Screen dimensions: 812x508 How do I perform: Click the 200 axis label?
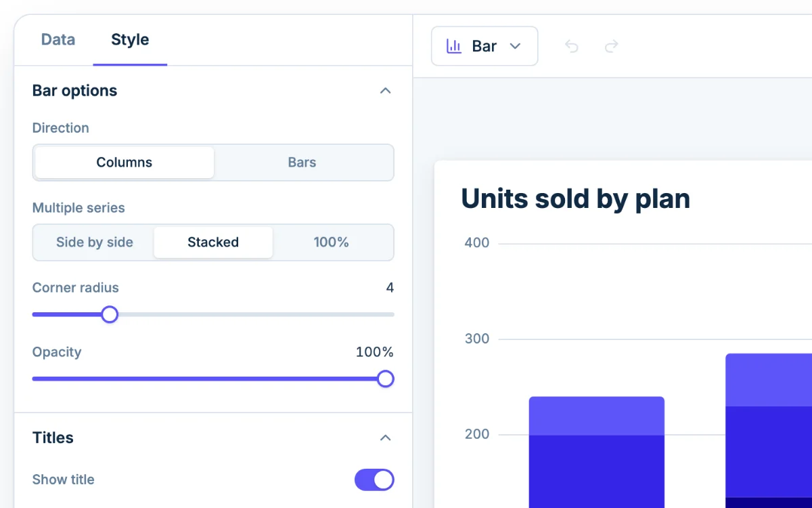[477, 434]
